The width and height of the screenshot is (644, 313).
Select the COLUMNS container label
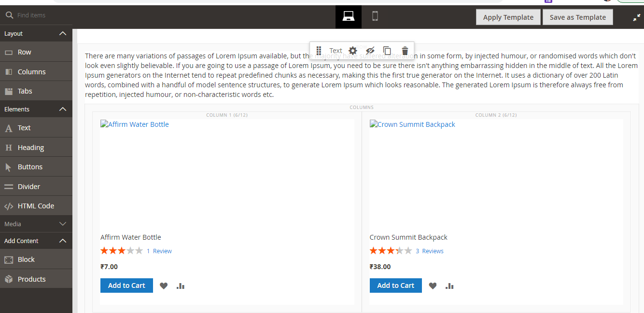[x=362, y=108]
